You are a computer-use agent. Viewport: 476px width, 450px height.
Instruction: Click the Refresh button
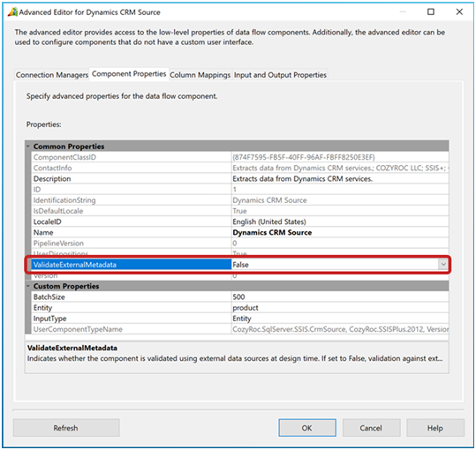pyautogui.click(x=66, y=428)
